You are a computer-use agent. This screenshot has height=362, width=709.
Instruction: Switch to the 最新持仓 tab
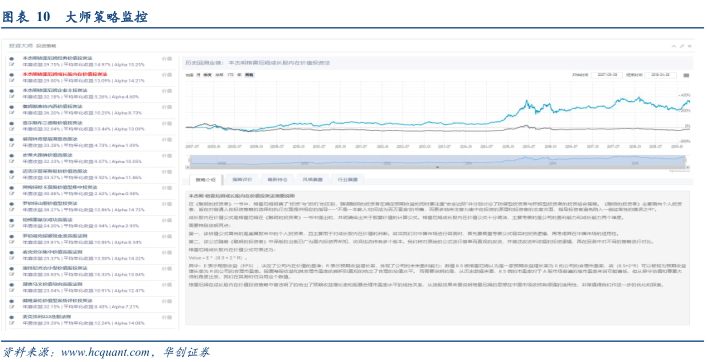click(x=277, y=180)
